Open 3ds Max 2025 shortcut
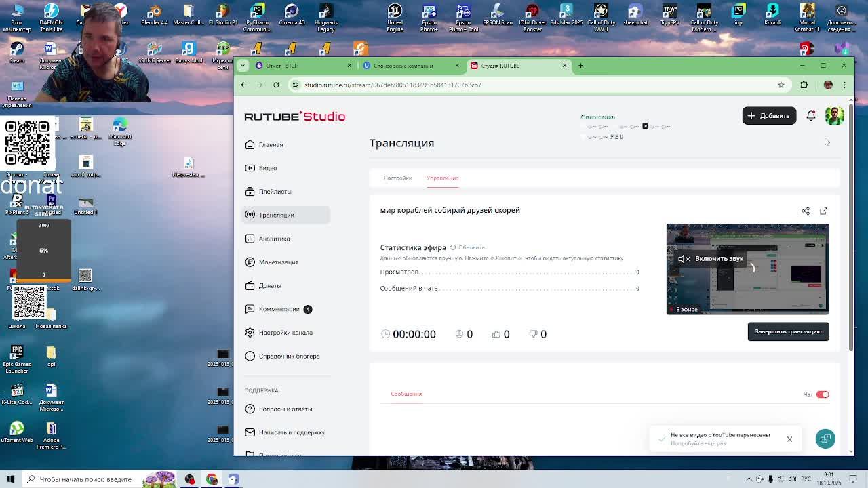868x488 pixels. [567, 15]
